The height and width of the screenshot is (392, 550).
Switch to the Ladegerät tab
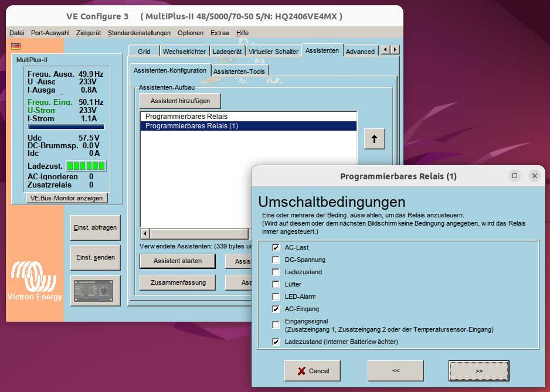point(228,51)
